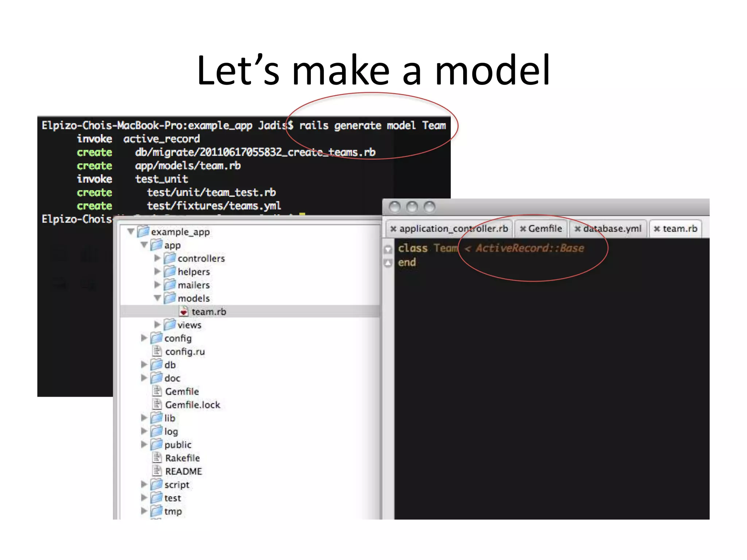Click the Gemfile.lock document icon
This screenshot has width=747, height=560.
(x=157, y=404)
